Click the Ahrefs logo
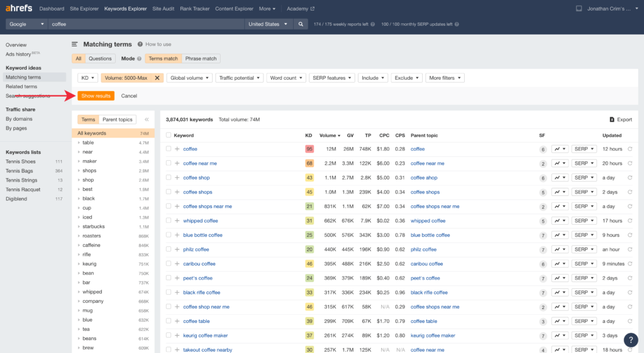Image resolution: width=644 pixels, height=353 pixels. pos(18,8)
